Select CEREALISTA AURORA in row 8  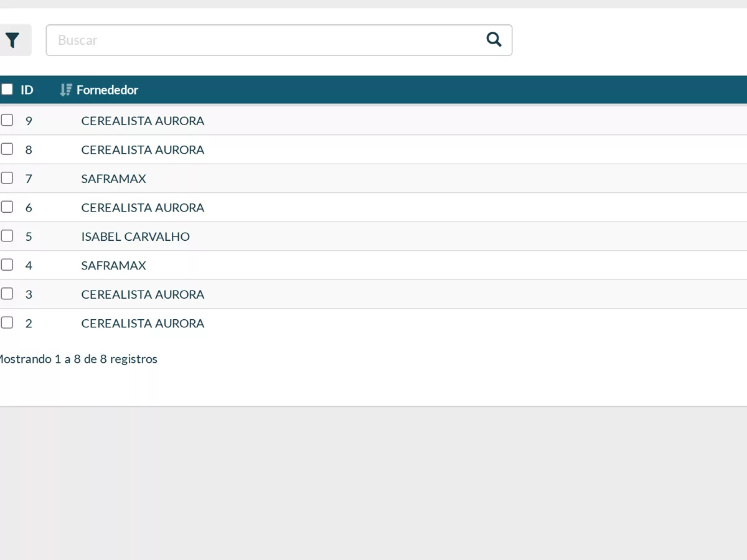(x=143, y=150)
